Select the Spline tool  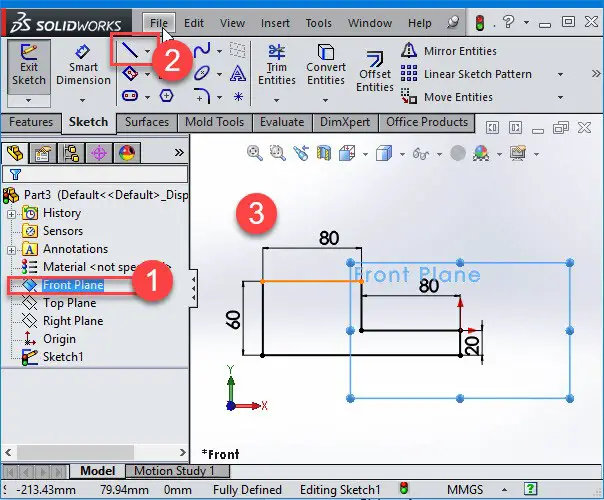(202, 50)
